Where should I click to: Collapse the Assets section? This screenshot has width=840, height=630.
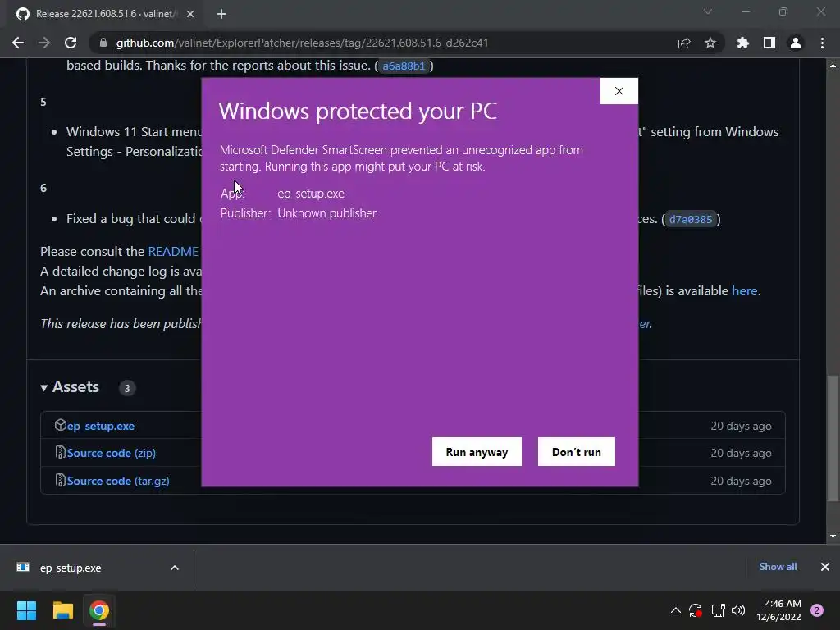click(x=71, y=387)
